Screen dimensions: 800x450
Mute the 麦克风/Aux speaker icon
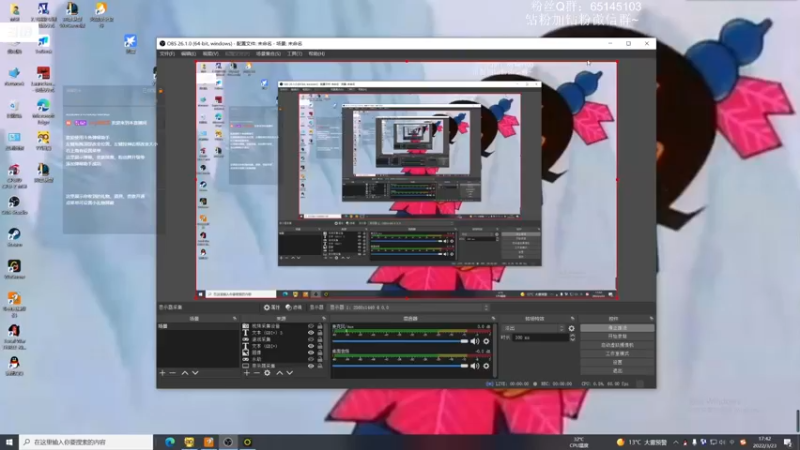(x=475, y=341)
